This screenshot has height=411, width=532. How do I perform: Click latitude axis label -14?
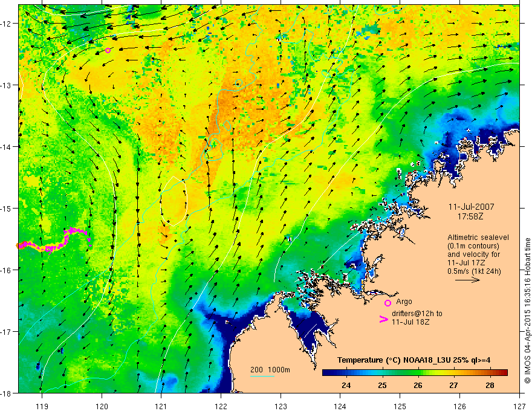click(x=7, y=147)
